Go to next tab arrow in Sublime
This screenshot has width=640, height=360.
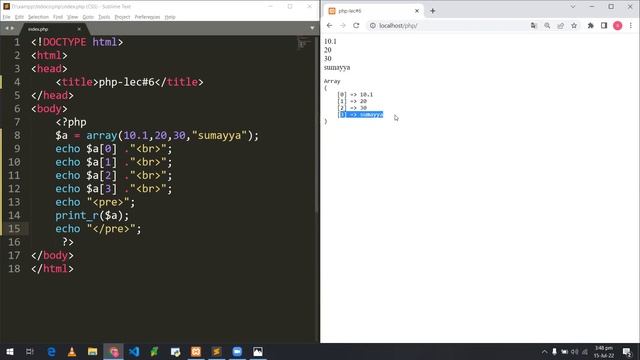click(x=12, y=28)
